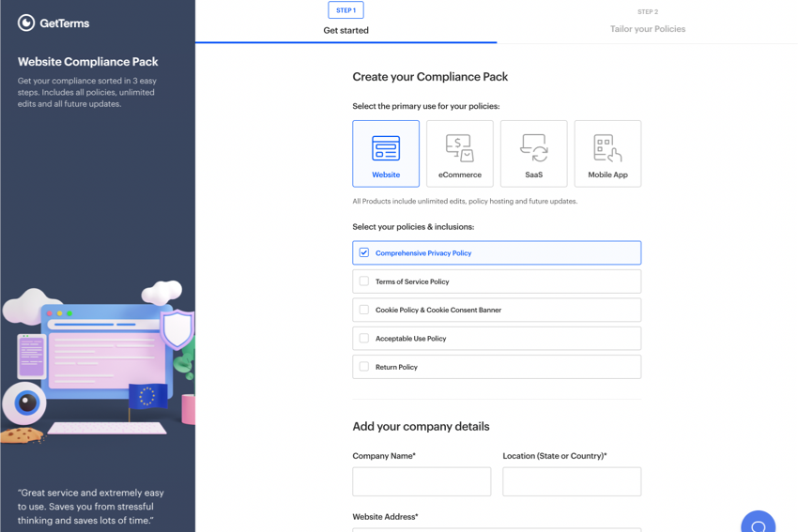Select the Website product icon
Image resolution: width=798 pixels, height=532 pixels.
[386, 148]
